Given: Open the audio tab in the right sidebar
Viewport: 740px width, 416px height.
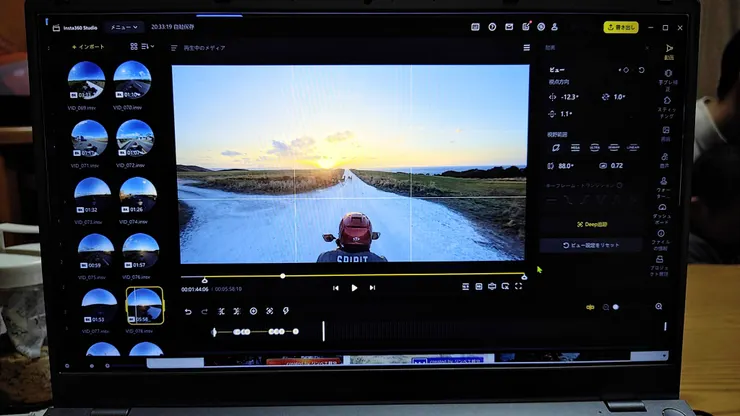Looking at the screenshot, I should (x=664, y=160).
